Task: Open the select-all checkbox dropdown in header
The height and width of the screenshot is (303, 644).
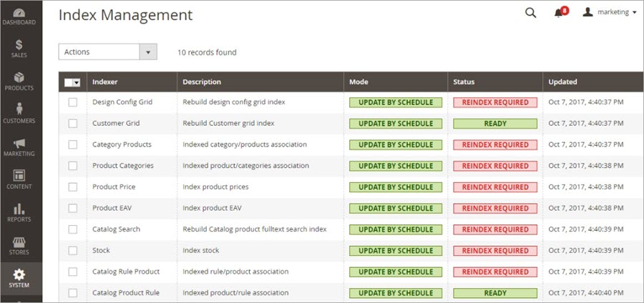Action: 75,82
